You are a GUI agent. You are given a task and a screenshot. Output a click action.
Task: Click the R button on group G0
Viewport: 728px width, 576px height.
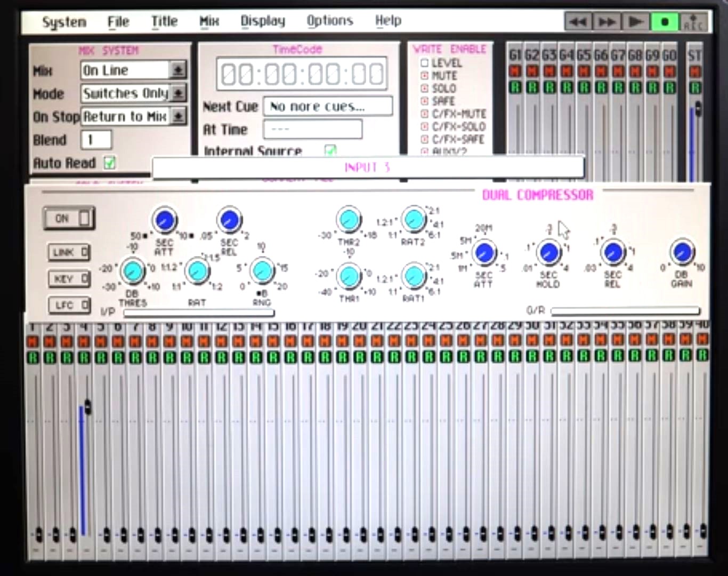coord(670,87)
